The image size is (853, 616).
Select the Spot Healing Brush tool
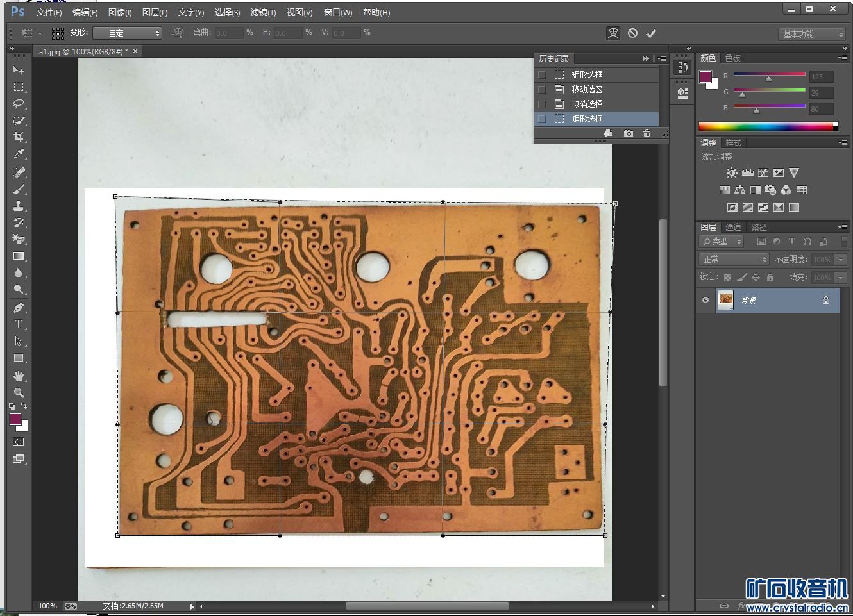(19, 172)
